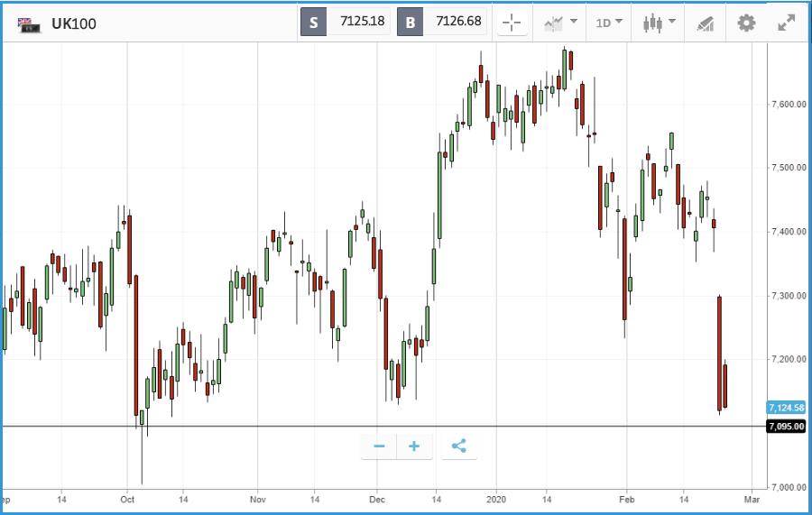812x515 pixels.
Task: Select the buy price 7126.68
Action: (458, 22)
